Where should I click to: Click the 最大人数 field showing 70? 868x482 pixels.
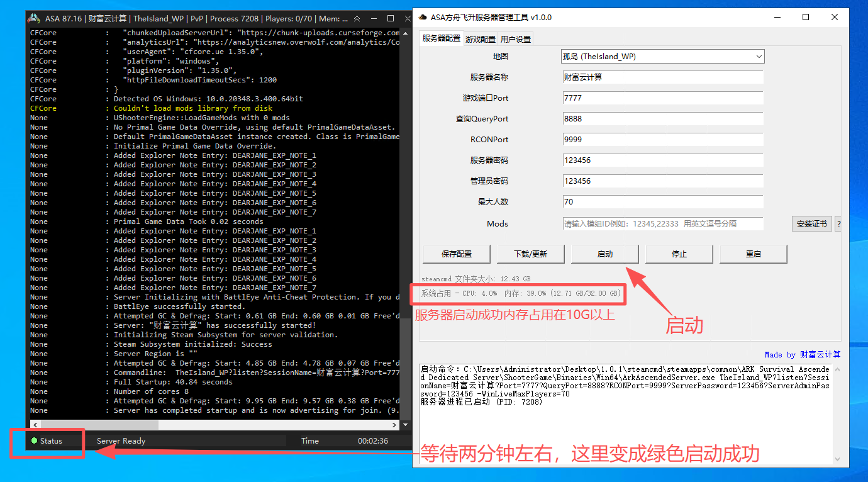coord(662,202)
